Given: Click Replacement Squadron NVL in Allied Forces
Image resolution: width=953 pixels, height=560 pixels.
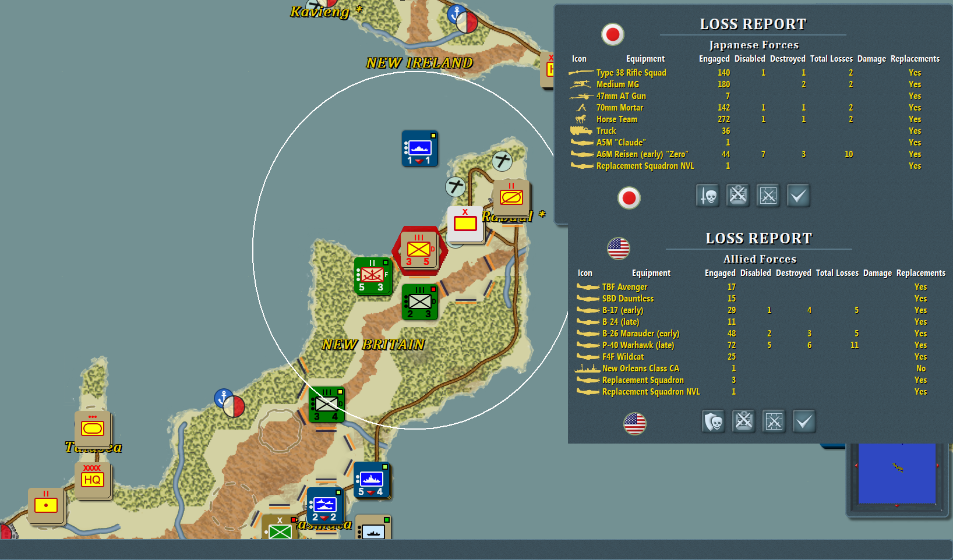Looking at the screenshot, I should click(x=760, y=392).
